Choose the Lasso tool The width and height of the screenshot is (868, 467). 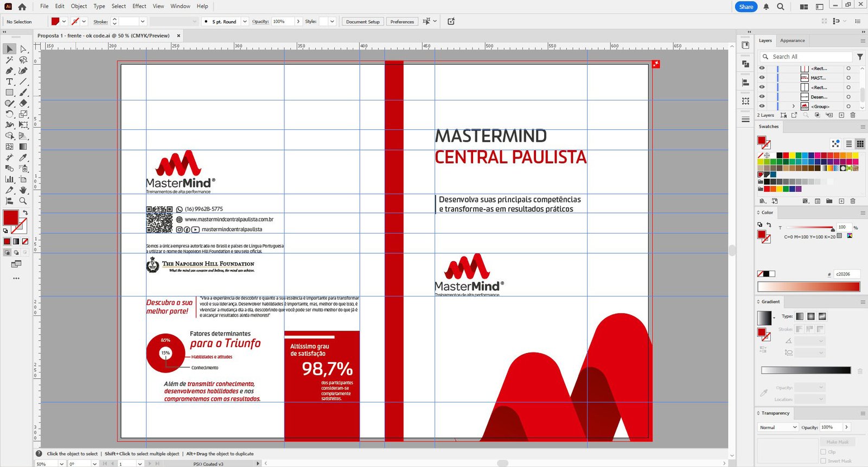tap(23, 60)
